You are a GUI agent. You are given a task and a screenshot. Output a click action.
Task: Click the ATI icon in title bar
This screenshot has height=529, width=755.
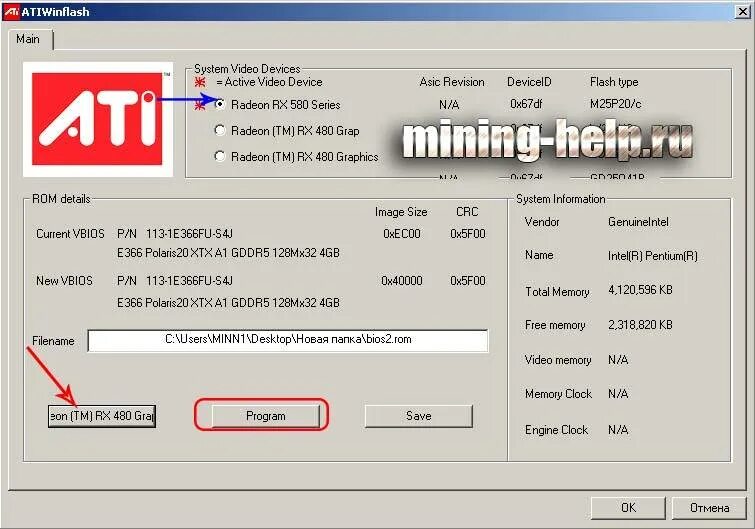pyautogui.click(x=11, y=12)
